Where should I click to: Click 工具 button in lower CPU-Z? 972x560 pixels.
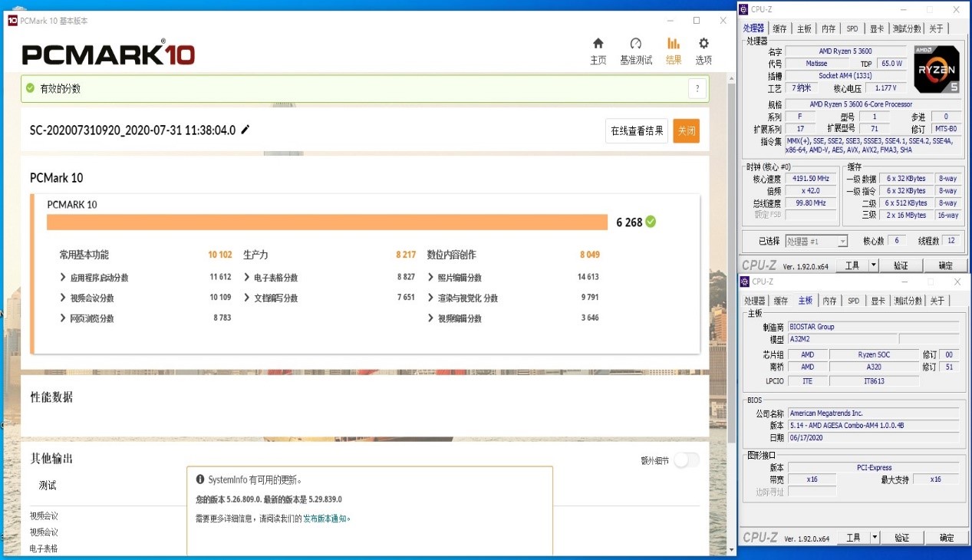pyautogui.click(x=852, y=538)
